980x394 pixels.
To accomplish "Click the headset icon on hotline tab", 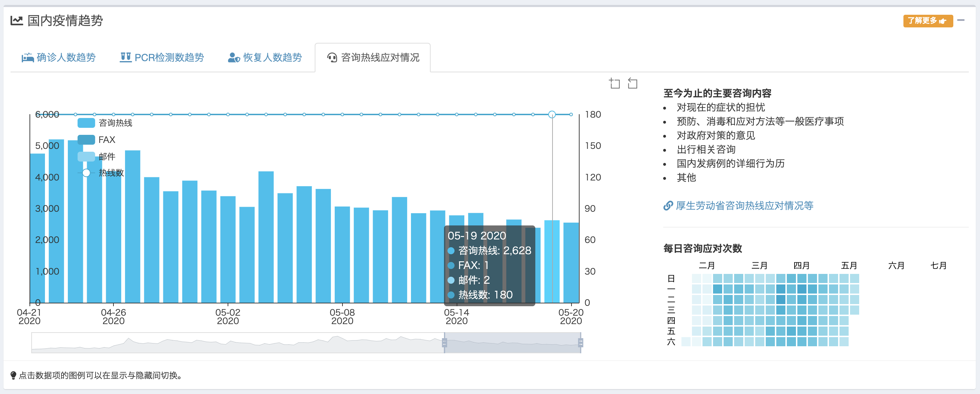I will (x=332, y=58).
